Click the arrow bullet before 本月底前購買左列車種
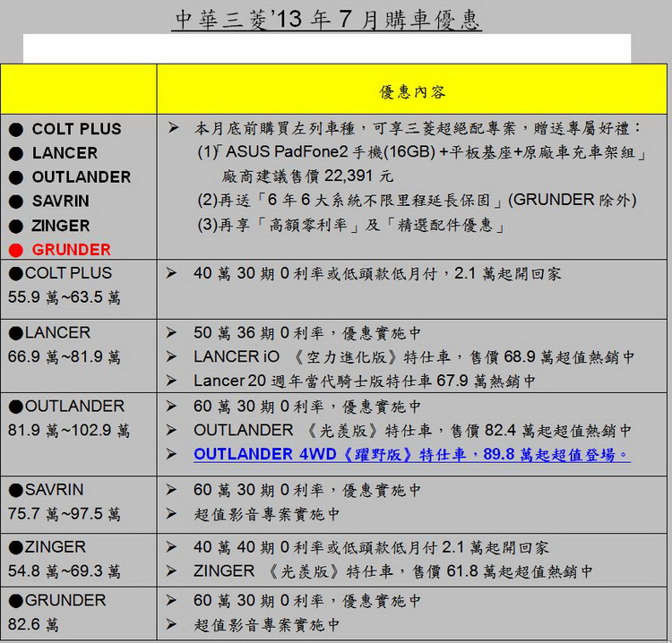The image size is (672, 643). (x=173, y=129)
